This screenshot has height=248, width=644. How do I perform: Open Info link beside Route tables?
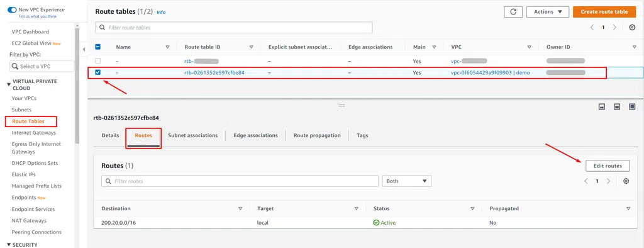[161, 13]
